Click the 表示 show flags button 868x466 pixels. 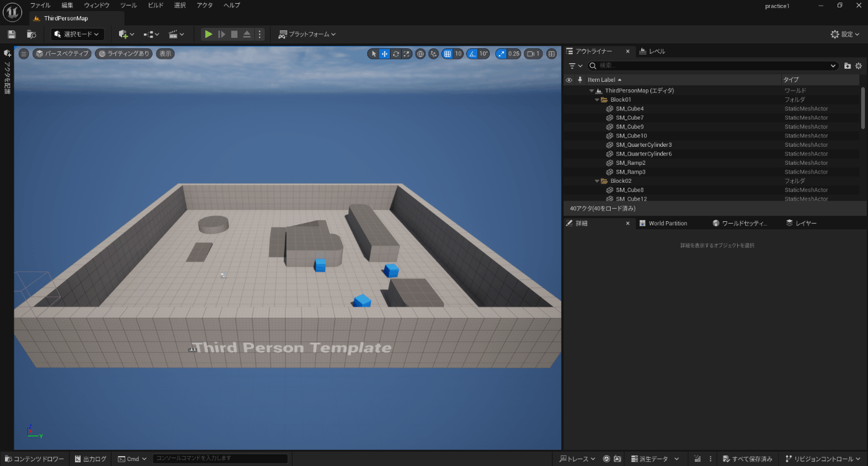(x=165, y=54)
